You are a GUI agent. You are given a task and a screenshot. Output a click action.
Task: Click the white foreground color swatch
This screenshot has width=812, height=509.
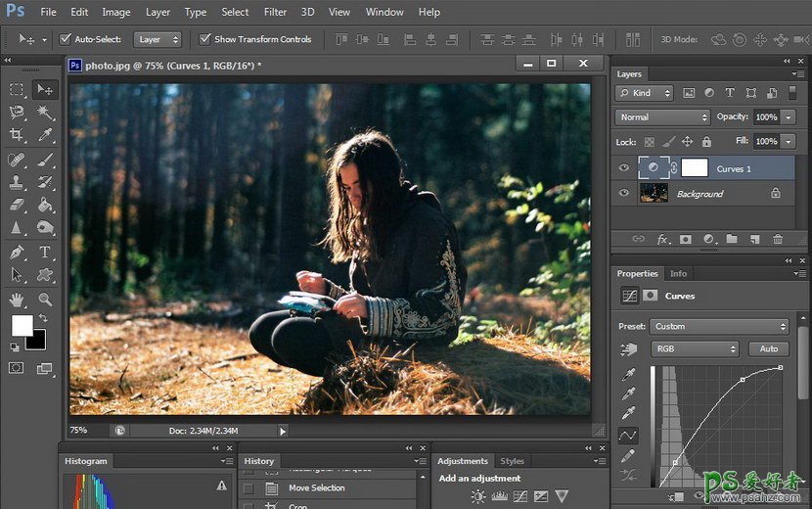click(x=22, y=326)
